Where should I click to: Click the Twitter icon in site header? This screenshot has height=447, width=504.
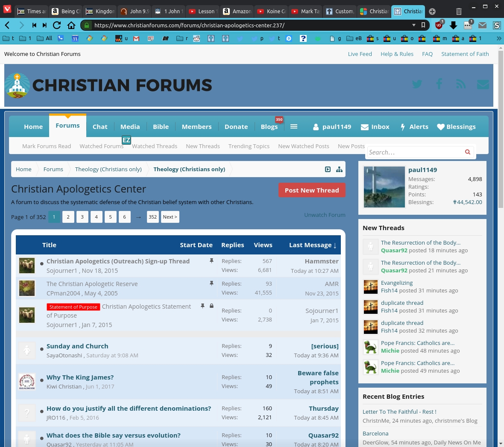417,84
